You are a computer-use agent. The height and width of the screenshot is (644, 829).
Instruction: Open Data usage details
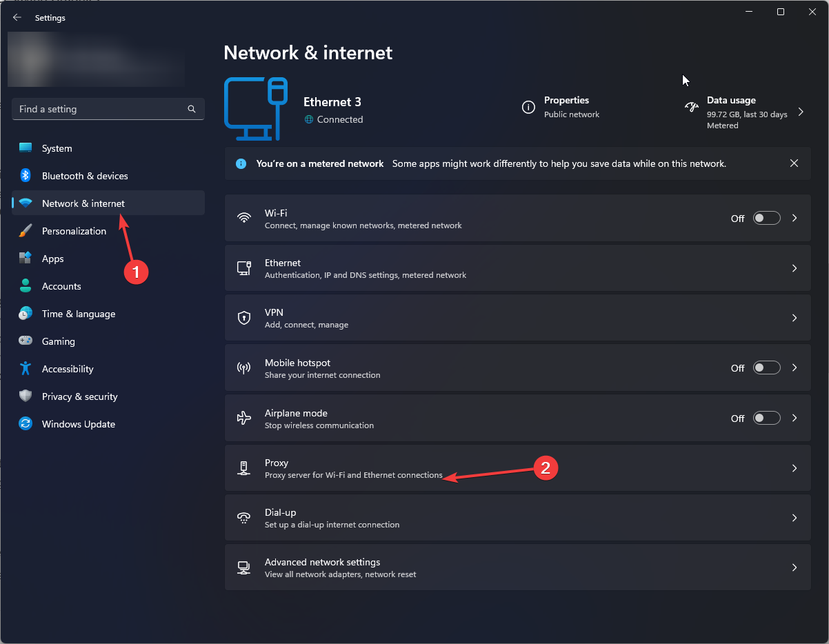[743, 112]
